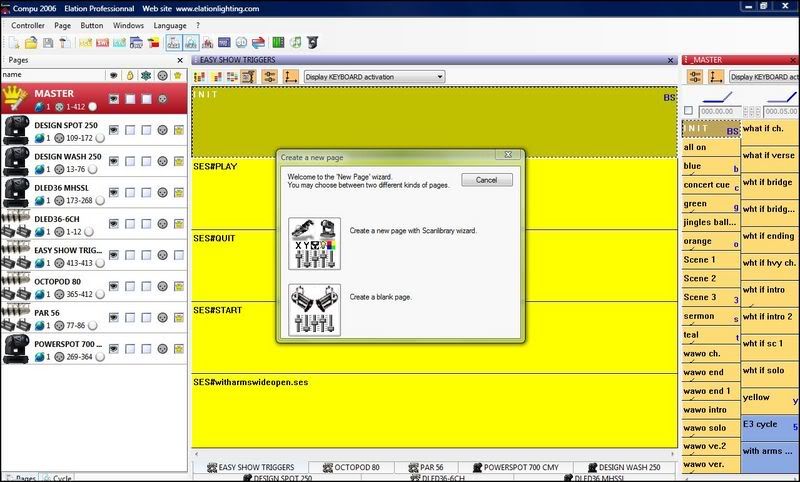This screenshot has height=482, width=800.
Task: Click the 'sermon' scene button
Action: click(711, 317)
